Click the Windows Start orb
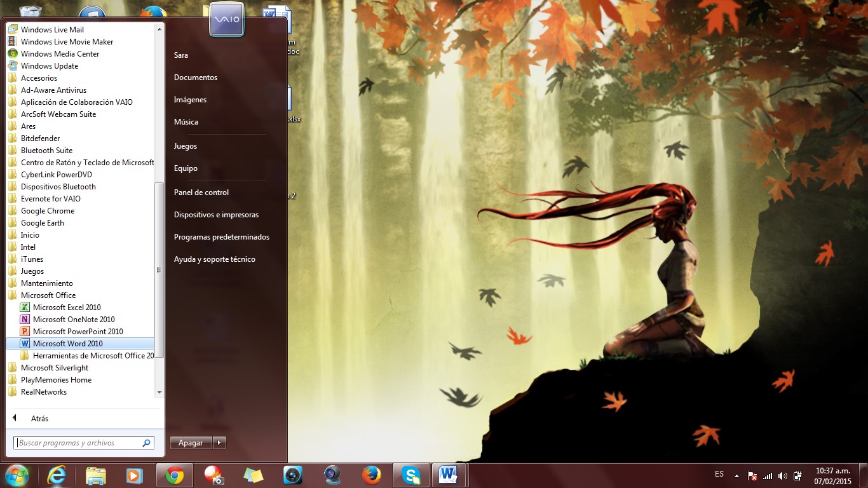Screen dimensions: 868x488 [17, 475]
